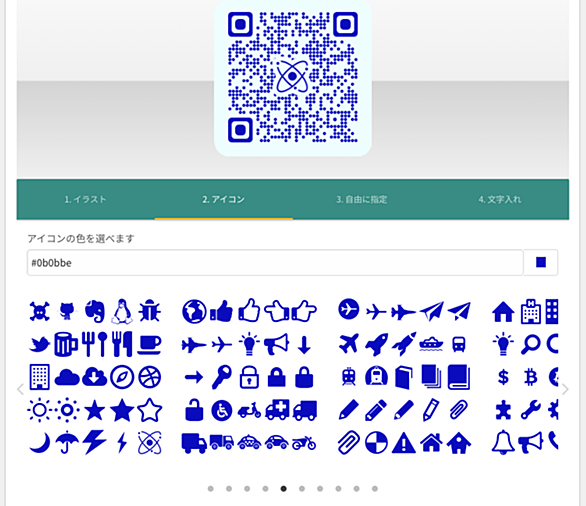Image resolution: width=586 pixels, height=506 pixels.
Task: Choose the Evernote elephant icon
Action: pos(95,311)
